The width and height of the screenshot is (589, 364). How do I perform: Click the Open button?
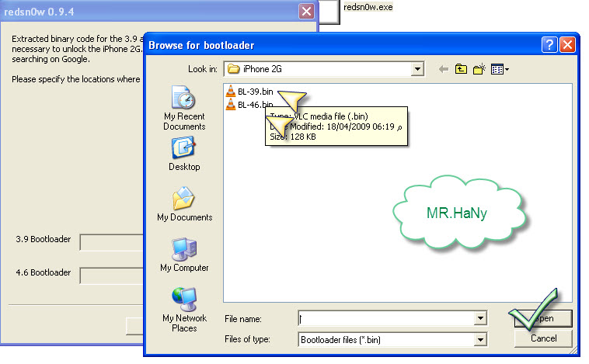tap(544, 318)
